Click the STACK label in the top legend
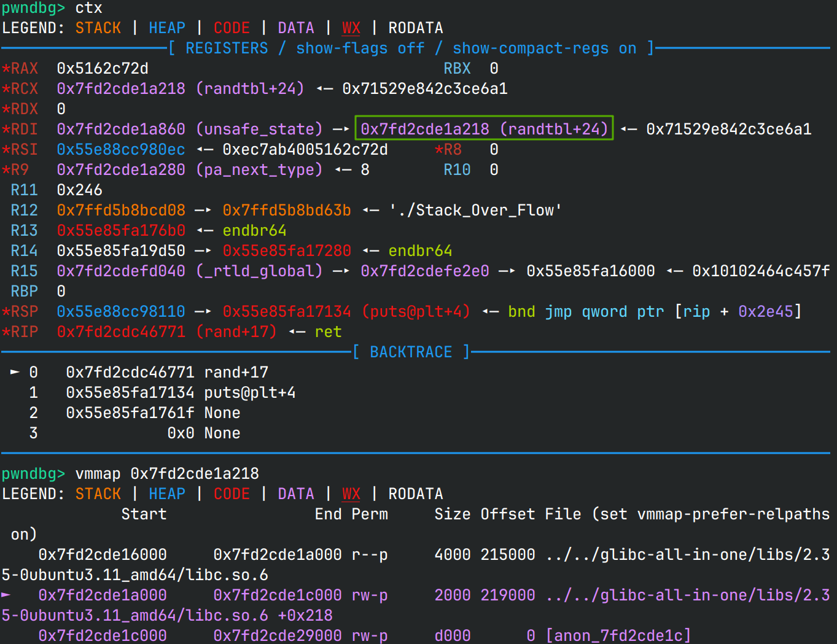Viewport: 837px width, 644px height. pos(98,28)
